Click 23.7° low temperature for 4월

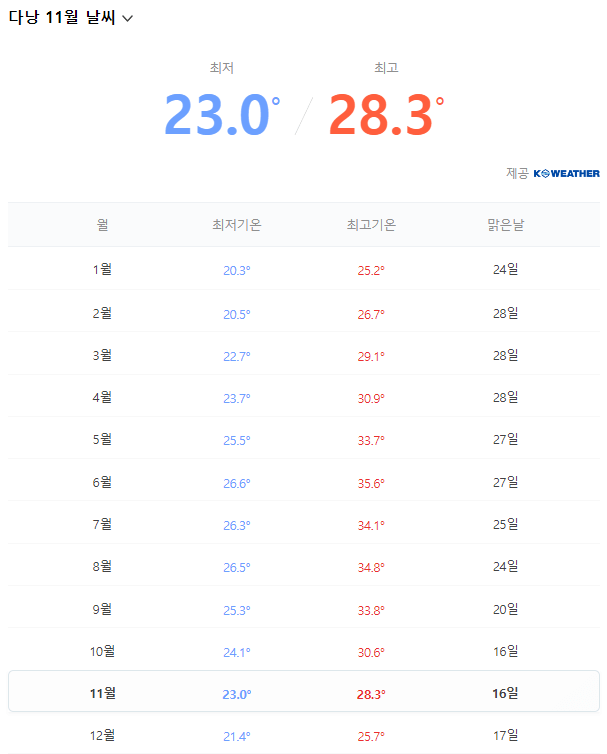pyautogui.click(x=237, y=399)
